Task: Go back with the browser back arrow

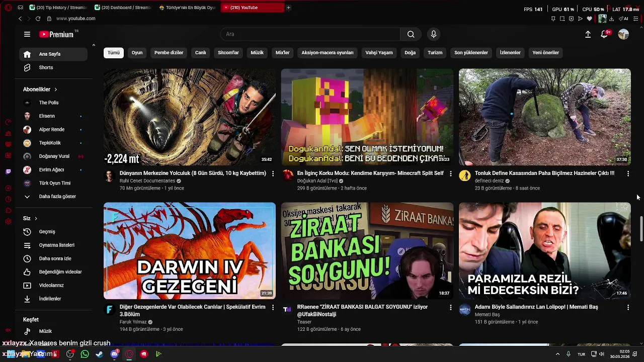Action: pyautogui.click(x=20, y=19)
